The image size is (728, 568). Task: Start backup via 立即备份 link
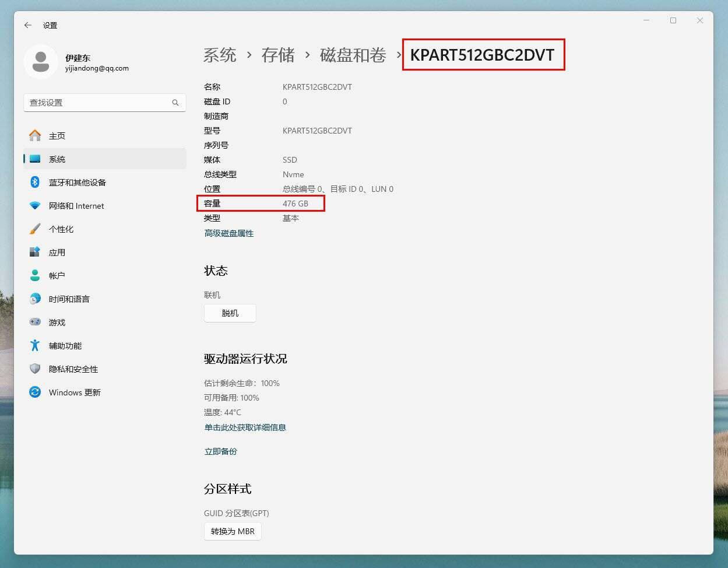(220, 451)
